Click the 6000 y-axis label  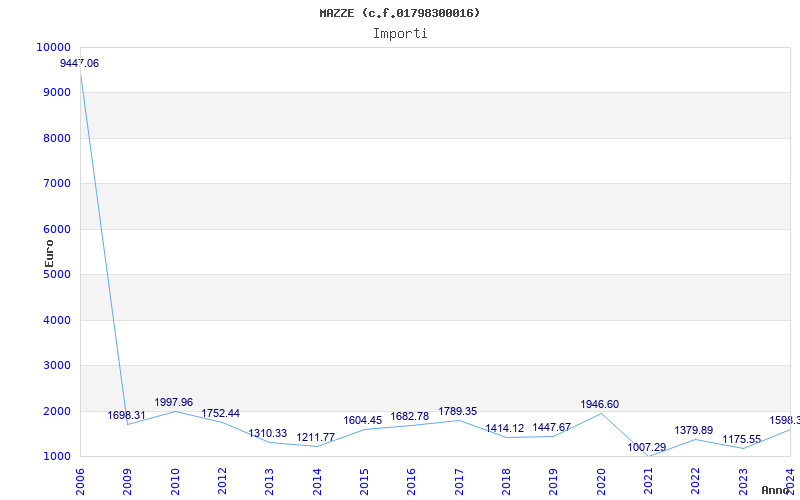tap(56, 229)
